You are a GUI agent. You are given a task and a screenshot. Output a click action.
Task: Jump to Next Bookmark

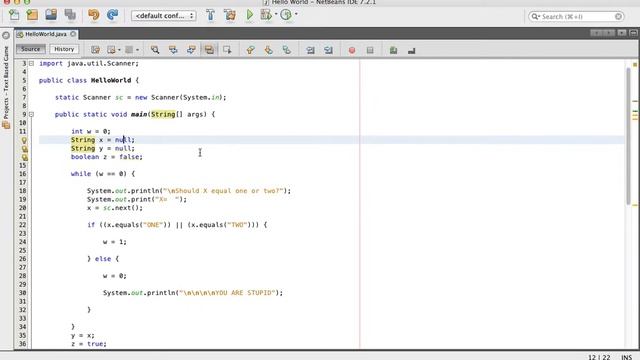click(268, 50)
